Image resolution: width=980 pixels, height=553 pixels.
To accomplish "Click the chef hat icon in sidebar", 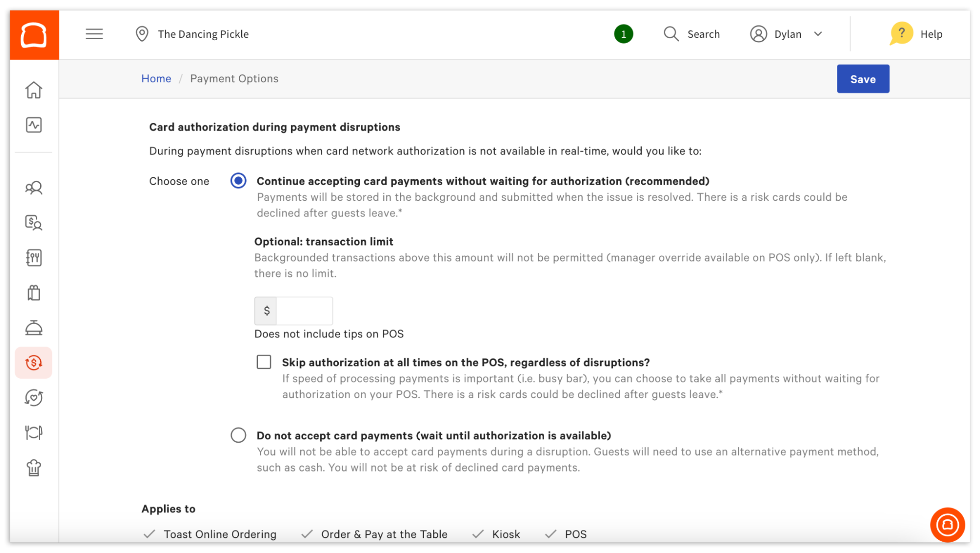I will (34, 468).
